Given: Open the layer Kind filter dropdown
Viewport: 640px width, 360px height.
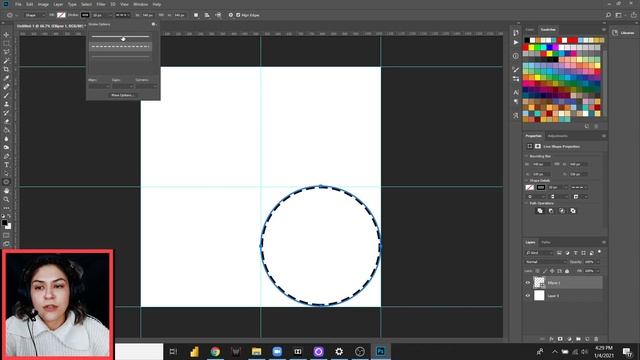Looking at the screenshot, I should click(539, 253).
